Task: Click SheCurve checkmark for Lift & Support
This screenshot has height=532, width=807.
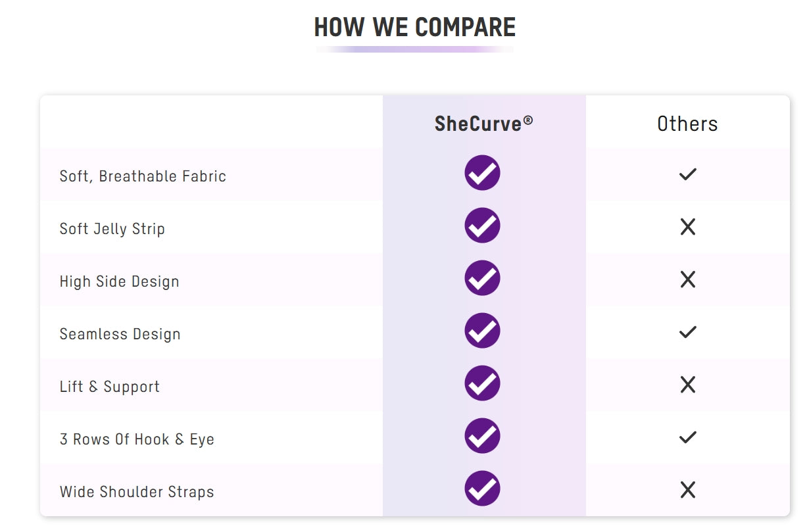Action: (482, 383)
